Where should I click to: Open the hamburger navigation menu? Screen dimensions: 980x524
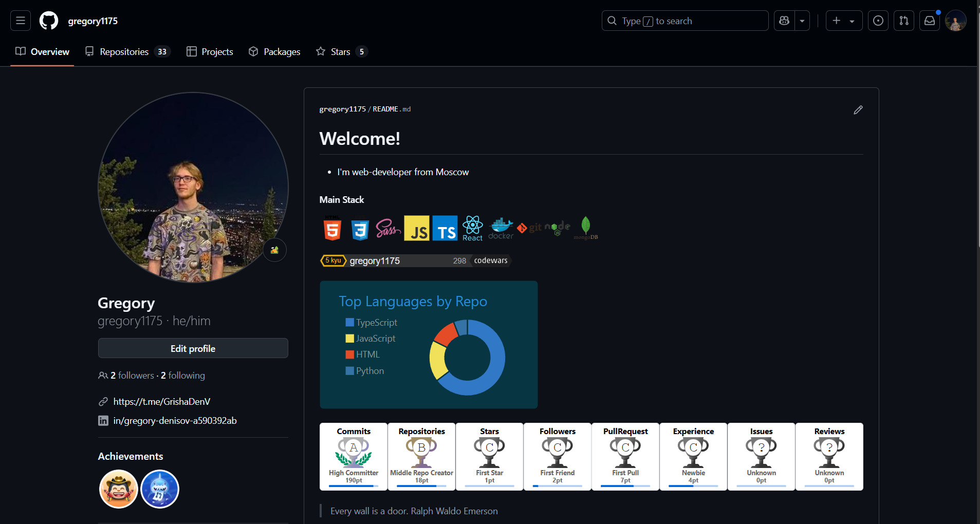21,21
